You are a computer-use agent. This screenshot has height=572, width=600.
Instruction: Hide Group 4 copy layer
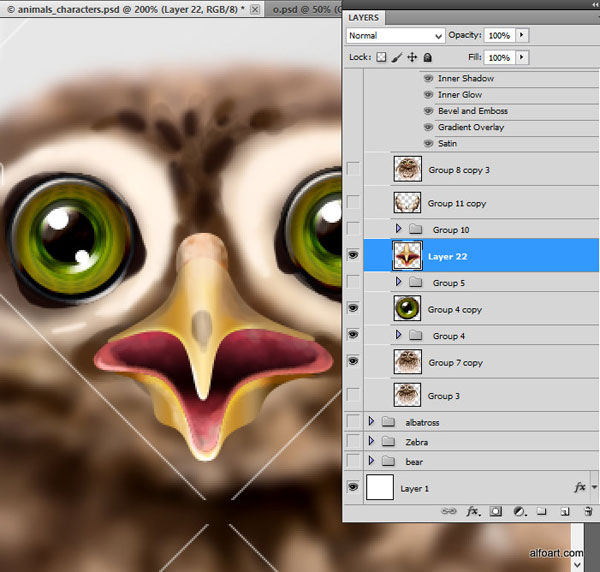(x=353, y=308)
